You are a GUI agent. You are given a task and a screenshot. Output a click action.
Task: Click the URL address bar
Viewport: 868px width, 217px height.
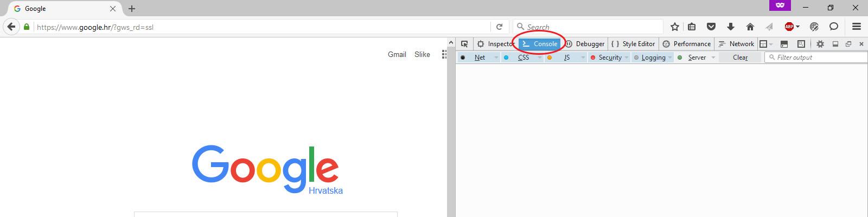coord(263,27)
